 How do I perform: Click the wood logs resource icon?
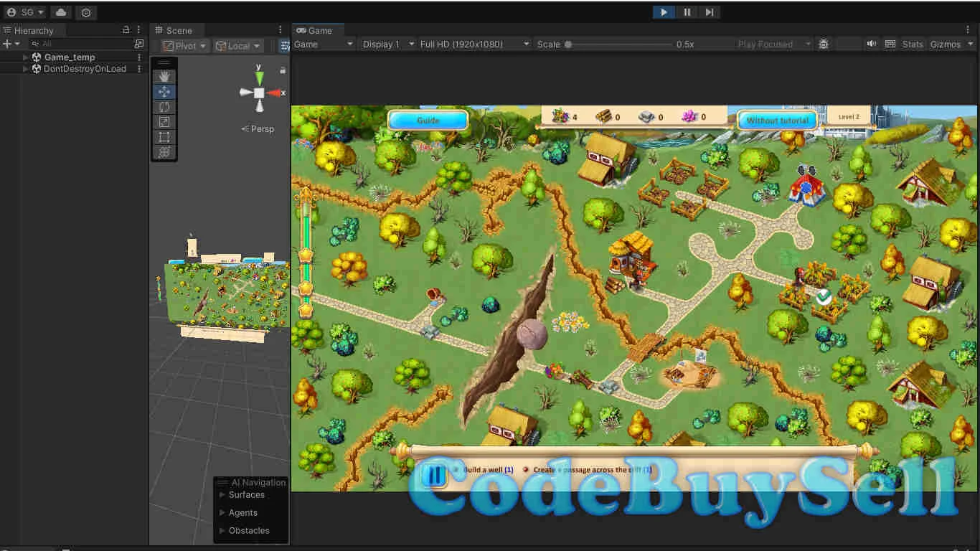click(603, 116)
